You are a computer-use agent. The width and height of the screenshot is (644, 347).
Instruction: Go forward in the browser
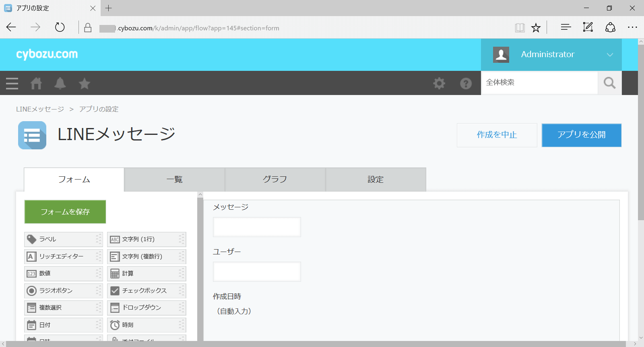[x=35, y=27]
